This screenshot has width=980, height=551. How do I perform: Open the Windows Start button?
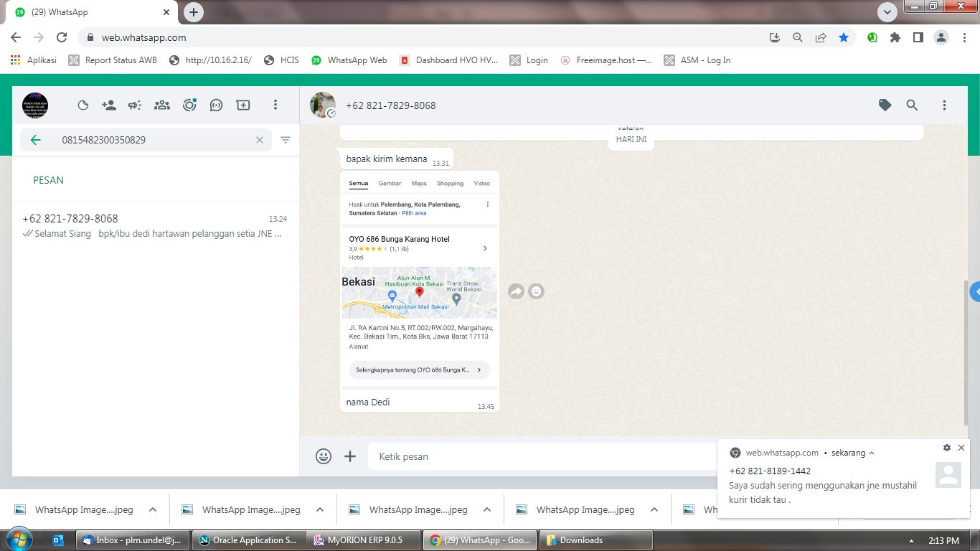click(18, 540)
